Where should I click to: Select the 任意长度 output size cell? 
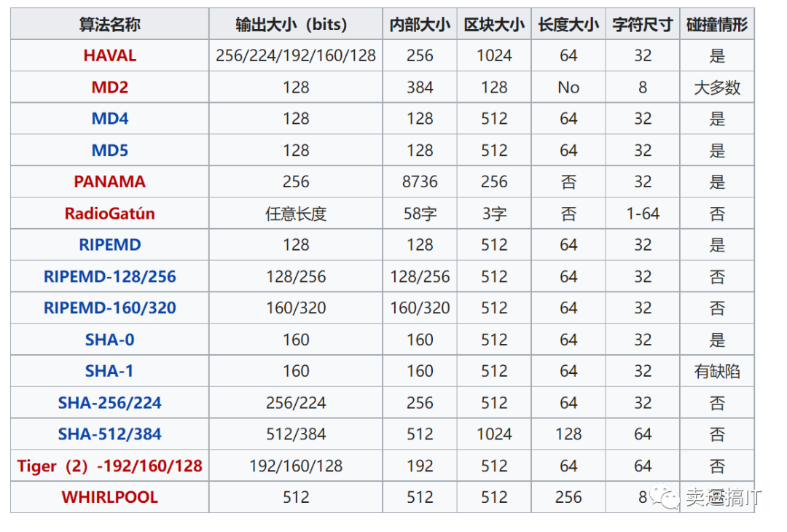[x=296, y=214]
